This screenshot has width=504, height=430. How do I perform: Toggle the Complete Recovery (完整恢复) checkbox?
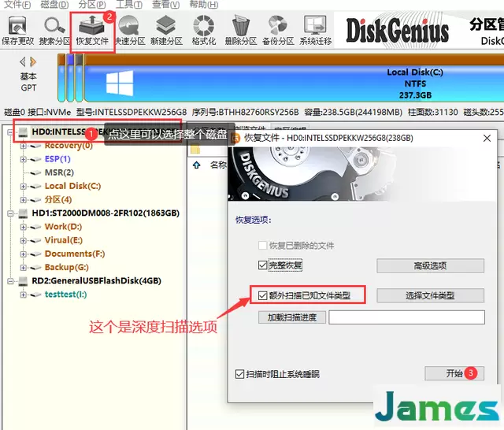coord(262,265)
